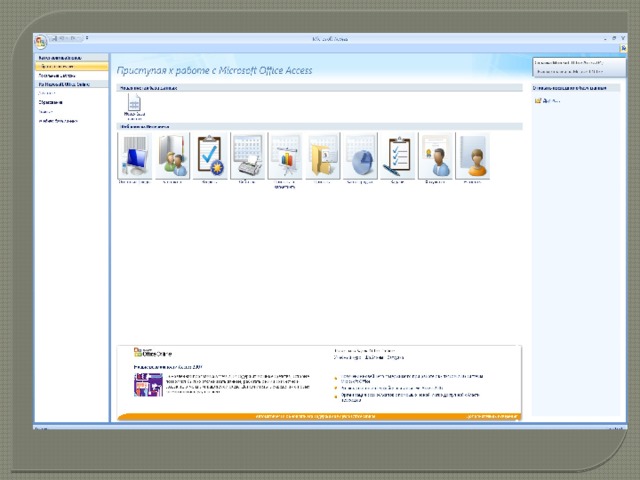Open the Marketing projects template with bar chart easel

coord(285,156)
